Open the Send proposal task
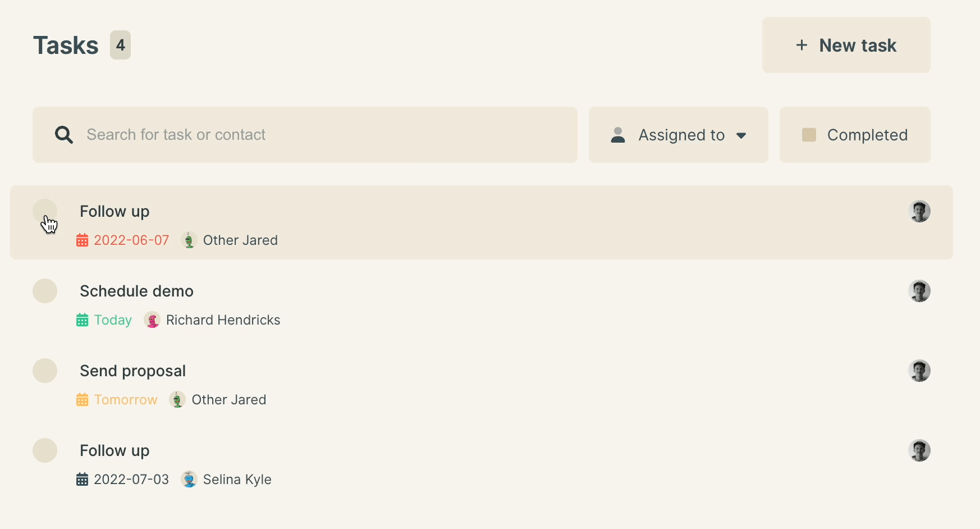This screenshot has height=529, width=980. tap(132, 371)
